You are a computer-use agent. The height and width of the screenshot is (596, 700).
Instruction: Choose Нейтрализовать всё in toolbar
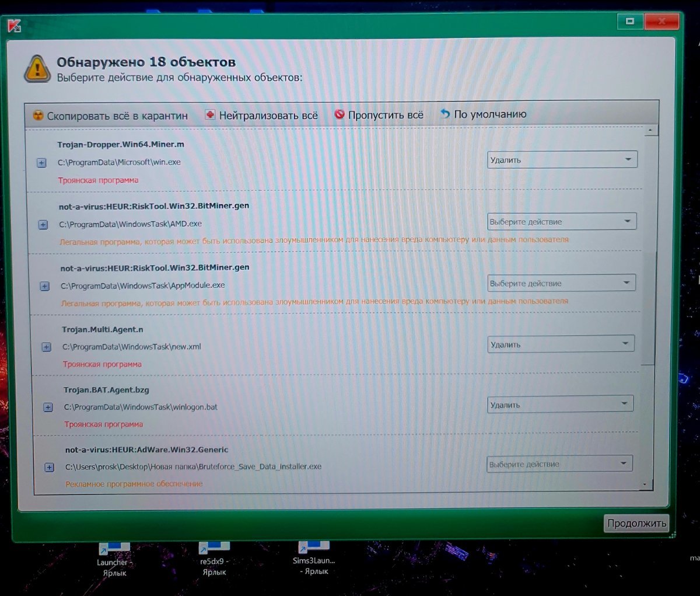pyautogui.click(x=262, y=115)
